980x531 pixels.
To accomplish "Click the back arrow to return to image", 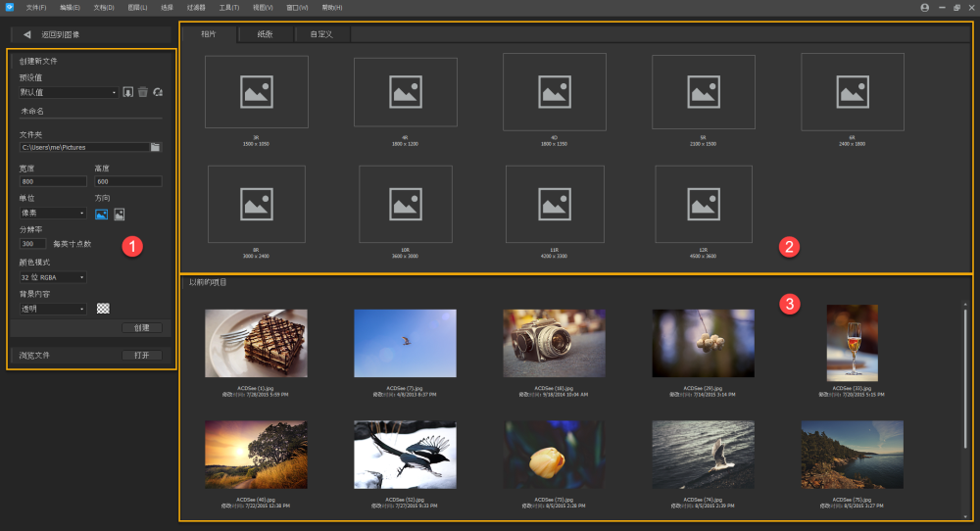I will pyautogui.click(x=27, y=34).
